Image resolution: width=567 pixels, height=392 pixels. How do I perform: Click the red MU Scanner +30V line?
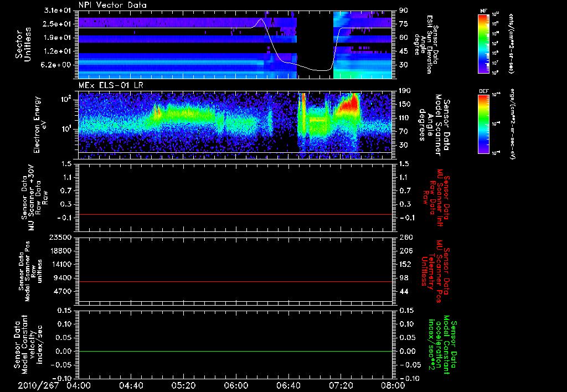point(235,214)
